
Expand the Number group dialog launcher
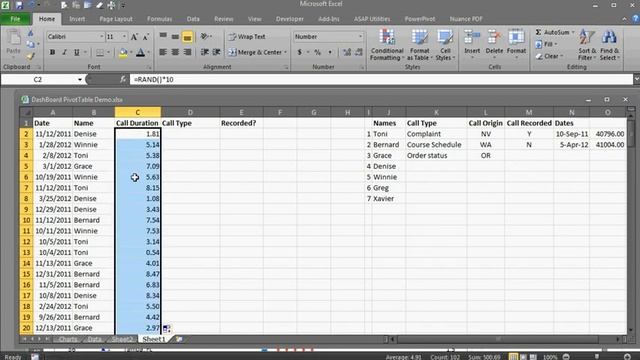(362, 67)
